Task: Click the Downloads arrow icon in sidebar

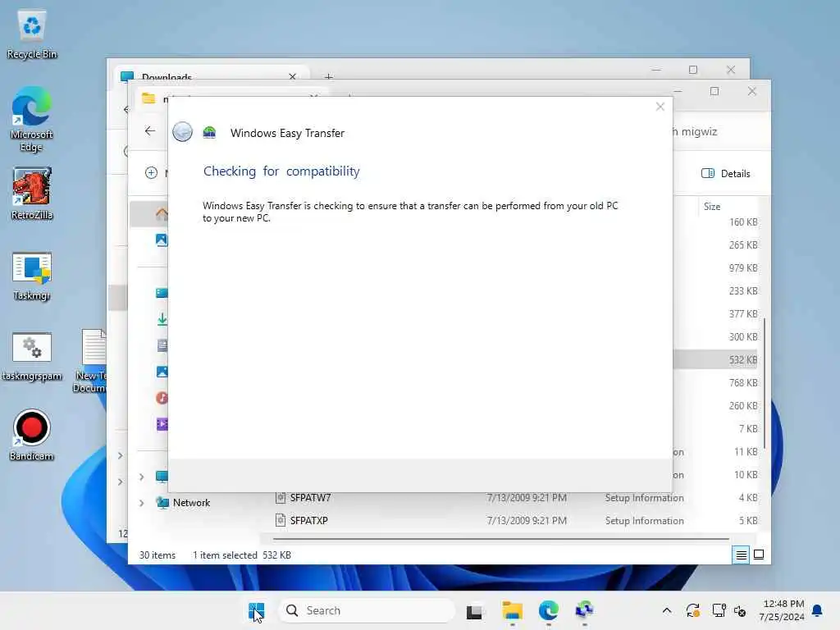Action: tap(162, 319)
